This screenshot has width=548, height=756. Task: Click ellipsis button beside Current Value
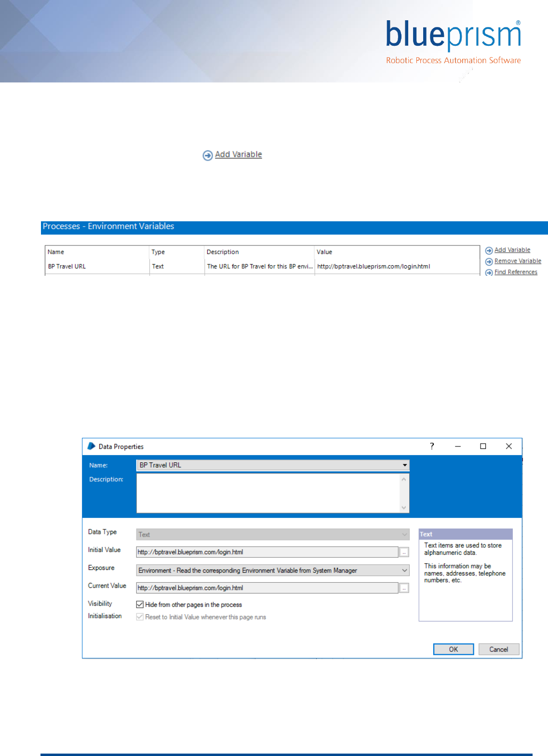click(404, 588)
